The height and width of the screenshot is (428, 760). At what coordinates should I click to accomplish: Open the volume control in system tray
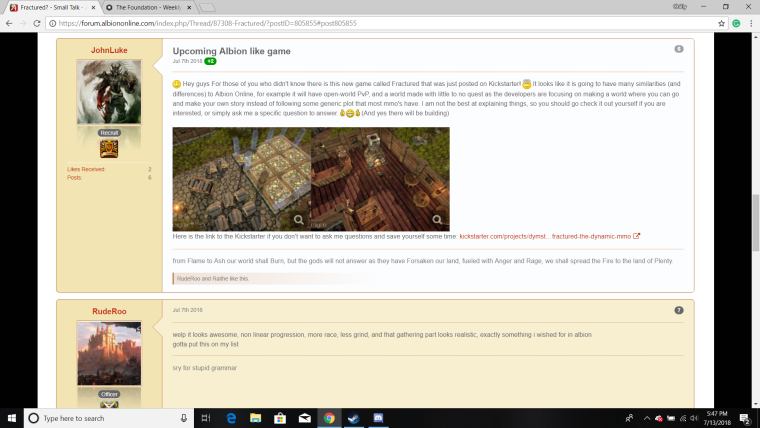click(694, 418)
